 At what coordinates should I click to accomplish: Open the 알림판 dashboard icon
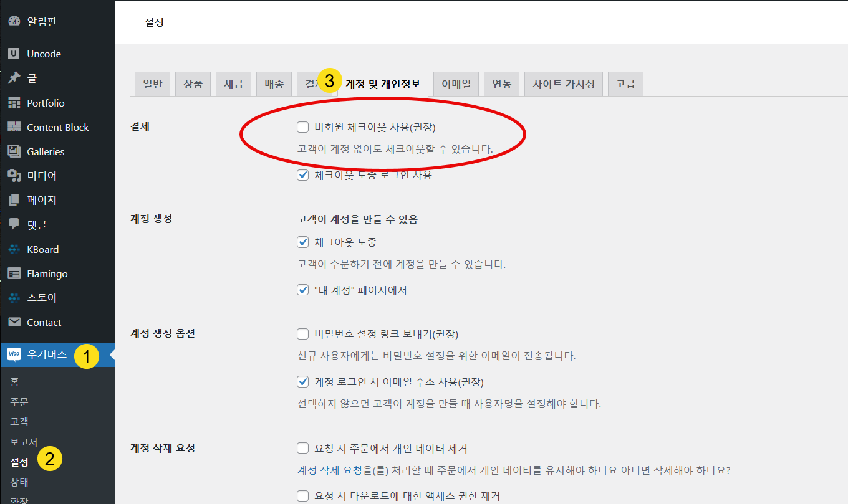(x=14, y=21)
